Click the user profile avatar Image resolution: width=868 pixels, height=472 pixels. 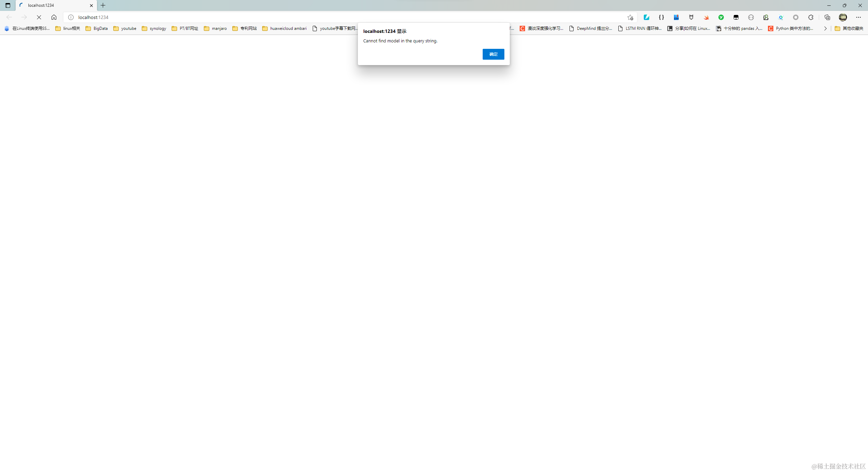843,17
